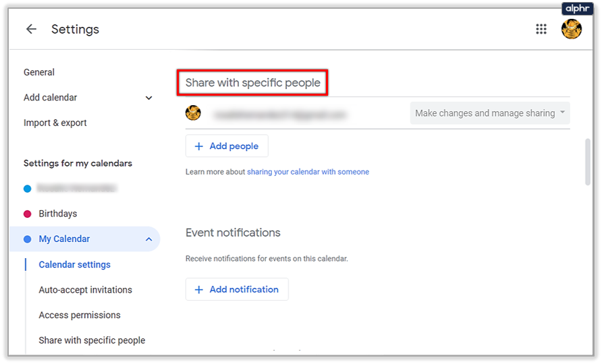602x364 pixels.
Task: Open General settings
Action: [39, 72]
